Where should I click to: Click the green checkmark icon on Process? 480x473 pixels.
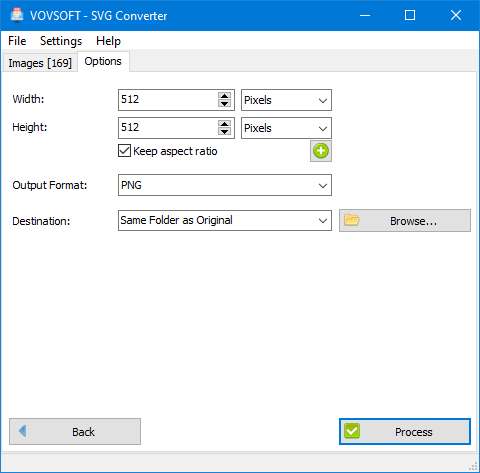click(x=352, y=431)
